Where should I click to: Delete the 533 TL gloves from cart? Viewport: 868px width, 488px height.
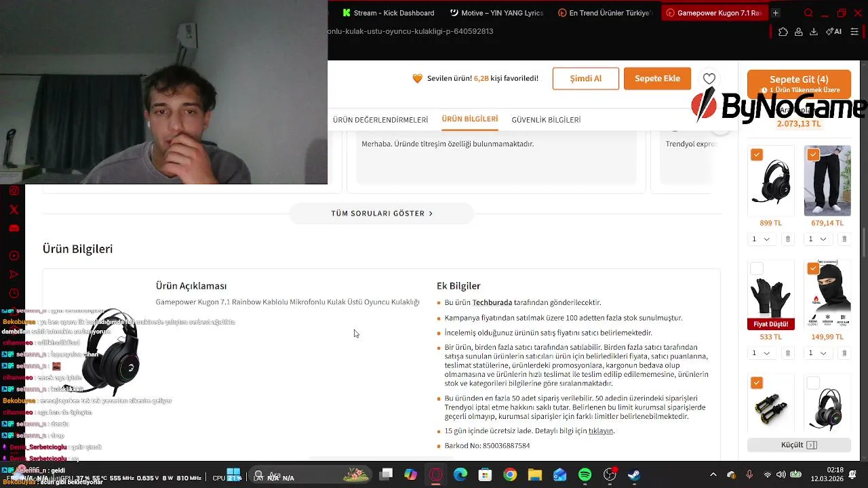coord(787,353)
